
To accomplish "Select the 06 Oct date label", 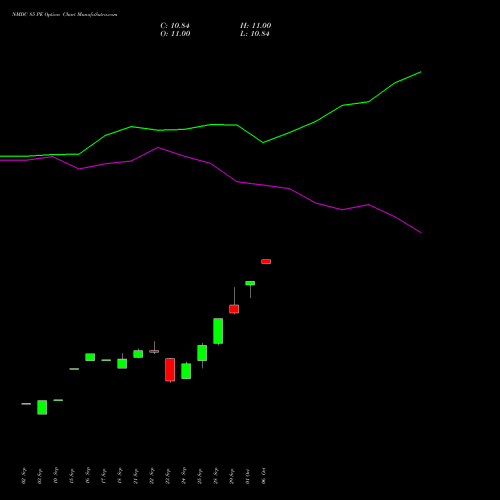I will [x=264, y=476].
